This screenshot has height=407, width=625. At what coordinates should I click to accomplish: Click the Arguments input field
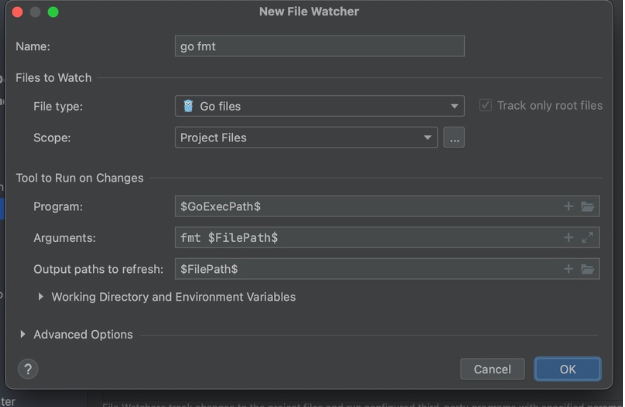click(365, 237)
